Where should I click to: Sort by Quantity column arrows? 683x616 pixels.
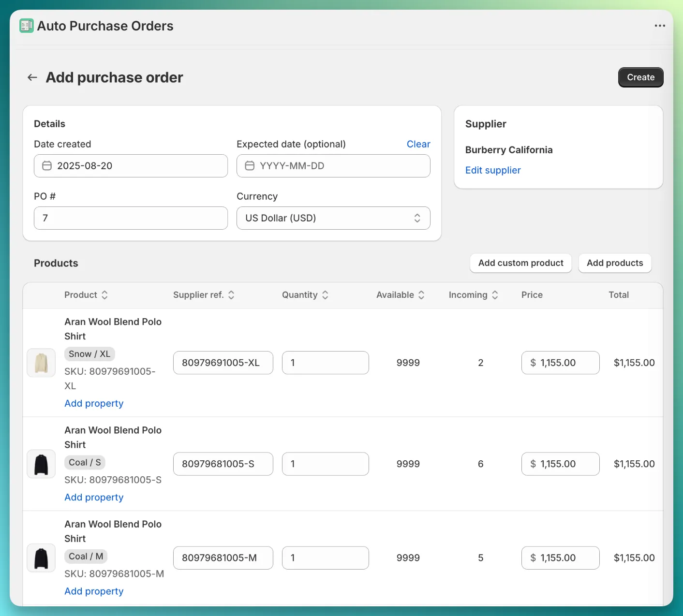click(325, 295)
